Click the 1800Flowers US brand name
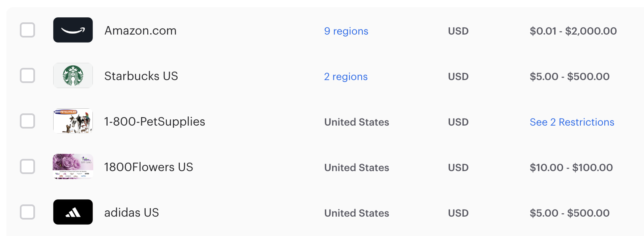 point(149,167)
